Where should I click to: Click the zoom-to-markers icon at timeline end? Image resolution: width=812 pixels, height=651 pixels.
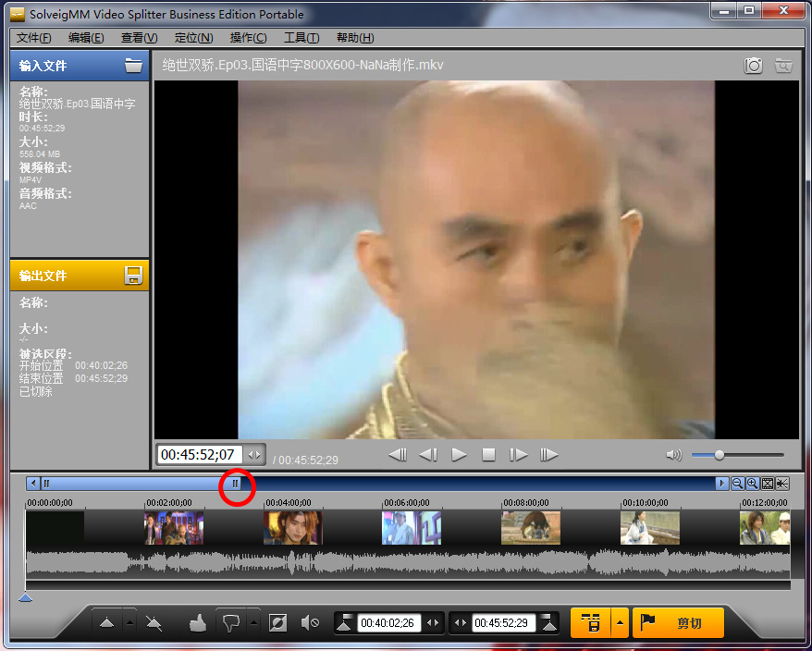pyautogui.click(x=782, y=484)
